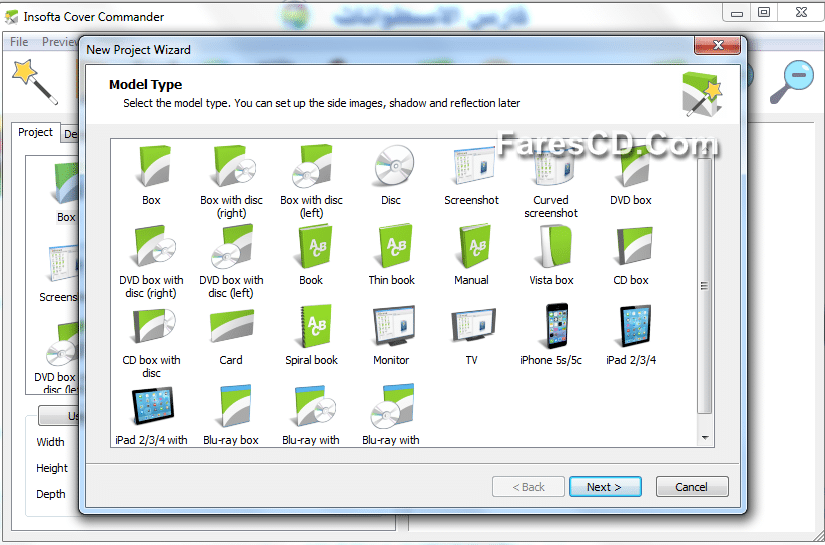Switch to the Project tab

(36, 132)
